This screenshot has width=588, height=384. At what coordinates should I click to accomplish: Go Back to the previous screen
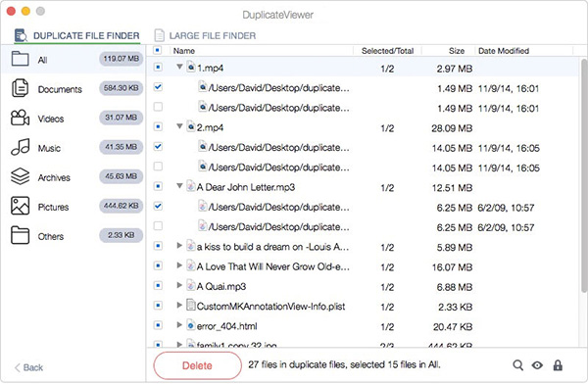[28, 367]
